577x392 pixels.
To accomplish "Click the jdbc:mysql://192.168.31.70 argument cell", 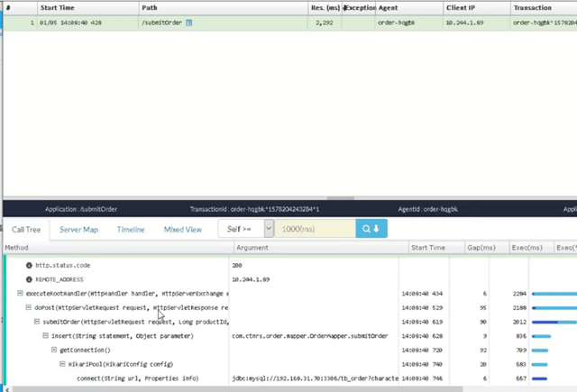I will [x=315, y=378].
